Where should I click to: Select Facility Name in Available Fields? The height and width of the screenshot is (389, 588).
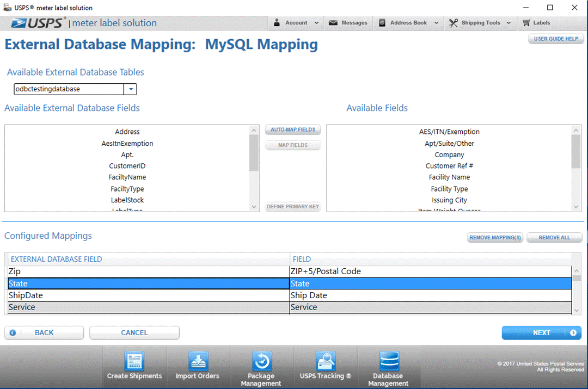point(449,177)
